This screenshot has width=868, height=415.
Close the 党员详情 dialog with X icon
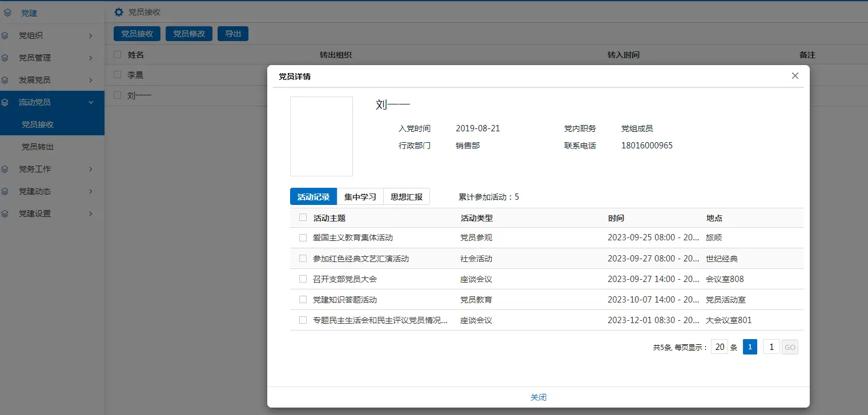click(795, 76)
